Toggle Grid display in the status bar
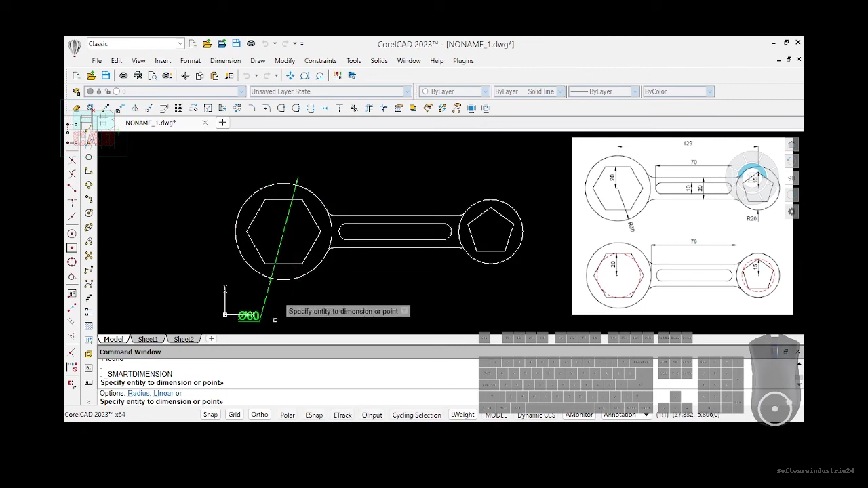 pos(235,415)
